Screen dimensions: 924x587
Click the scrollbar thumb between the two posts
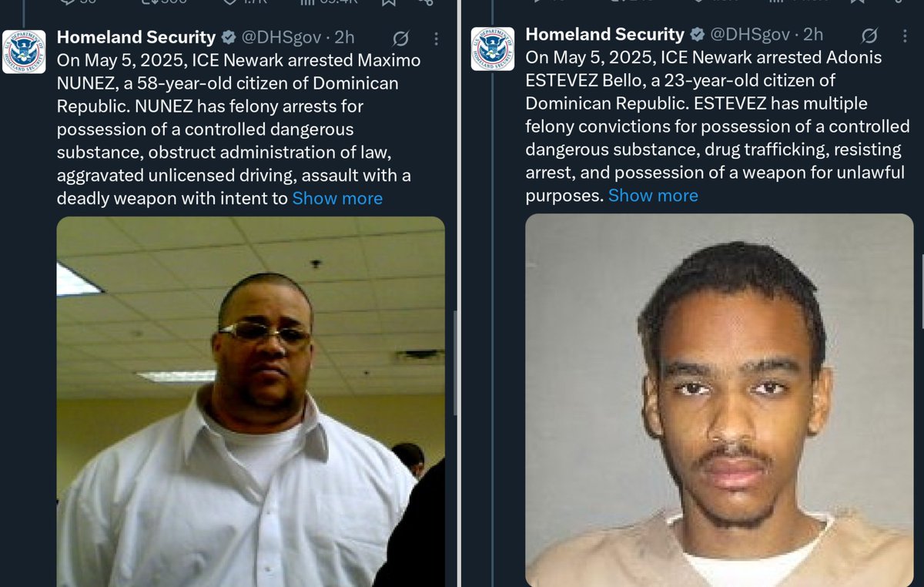456,362
